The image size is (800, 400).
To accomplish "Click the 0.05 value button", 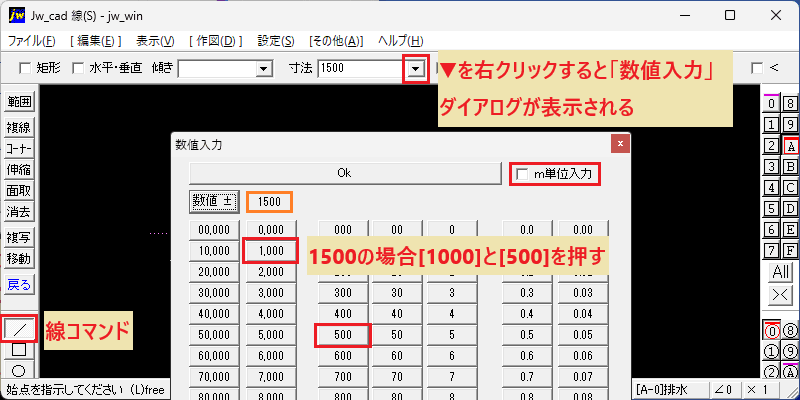I will (x=583, y=335).
